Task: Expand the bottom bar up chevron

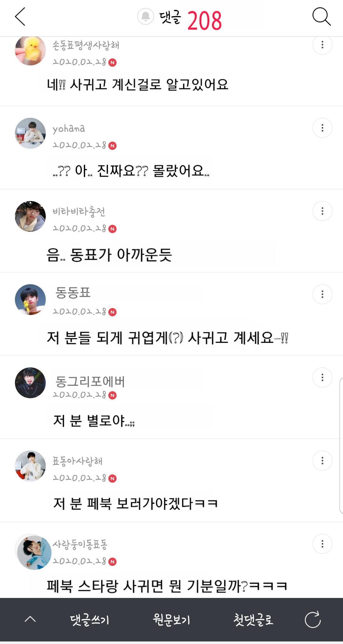Action: (x=30, y=619)
